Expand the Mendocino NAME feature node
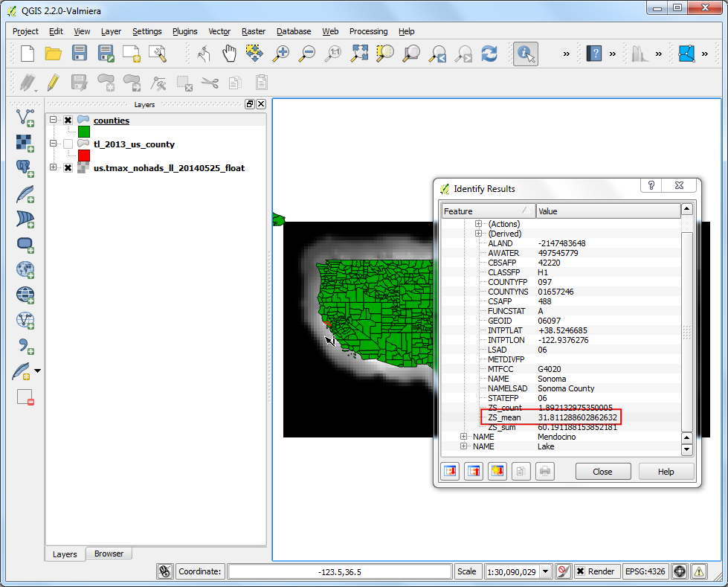 (x=463, y=437)
